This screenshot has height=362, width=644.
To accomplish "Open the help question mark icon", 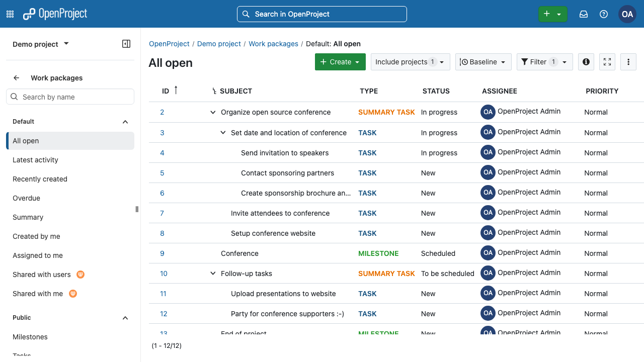I will click(604, 14).
